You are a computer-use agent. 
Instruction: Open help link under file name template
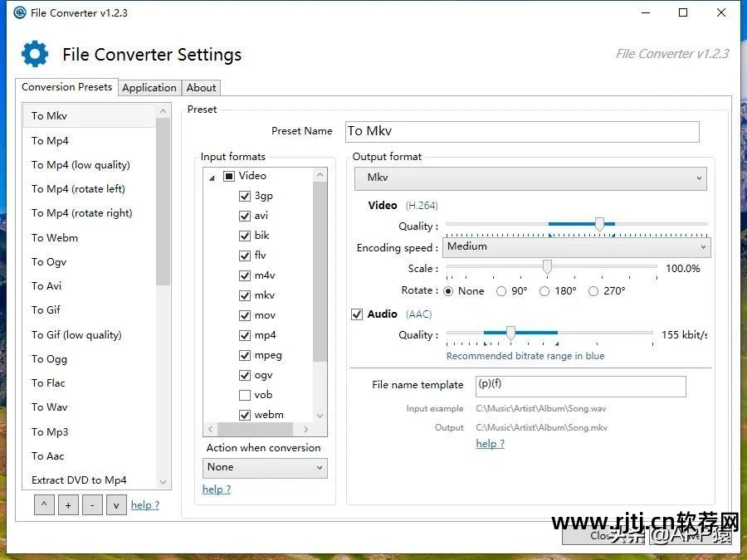click(x=491, y=443)
